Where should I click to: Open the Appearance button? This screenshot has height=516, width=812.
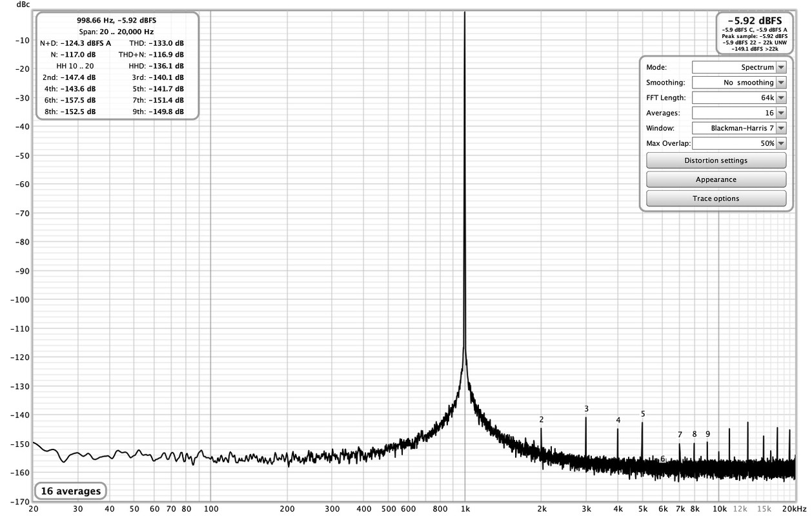click(x=716, y=180)
